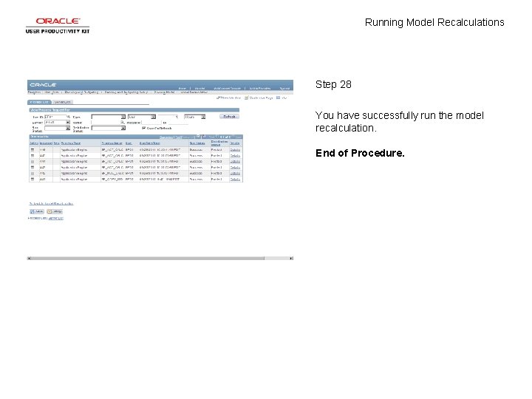Open Details for the BP_COPY_BD row

235,179
